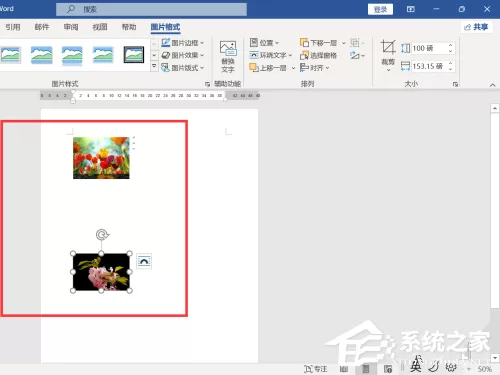Apply the black-framed picture style thumbnail
The width and height of the screenshot is (500, 375).
[134, 55]
